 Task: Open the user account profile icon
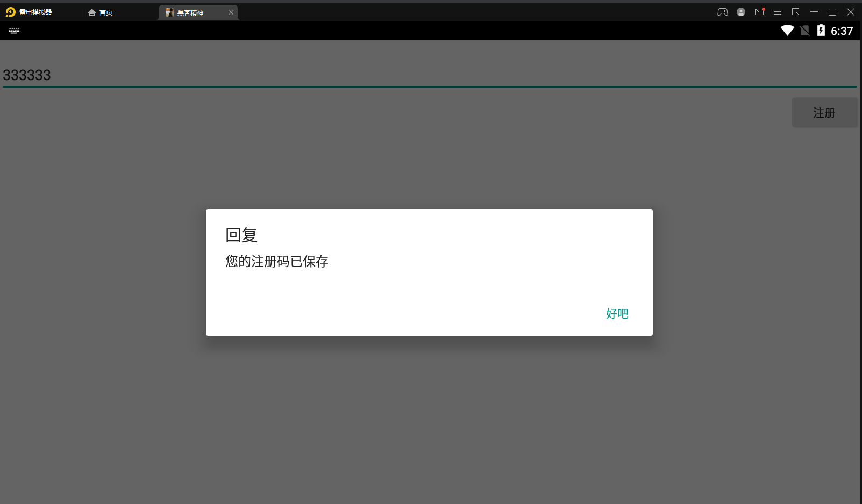pyautogui.click(x=741, y=11)
